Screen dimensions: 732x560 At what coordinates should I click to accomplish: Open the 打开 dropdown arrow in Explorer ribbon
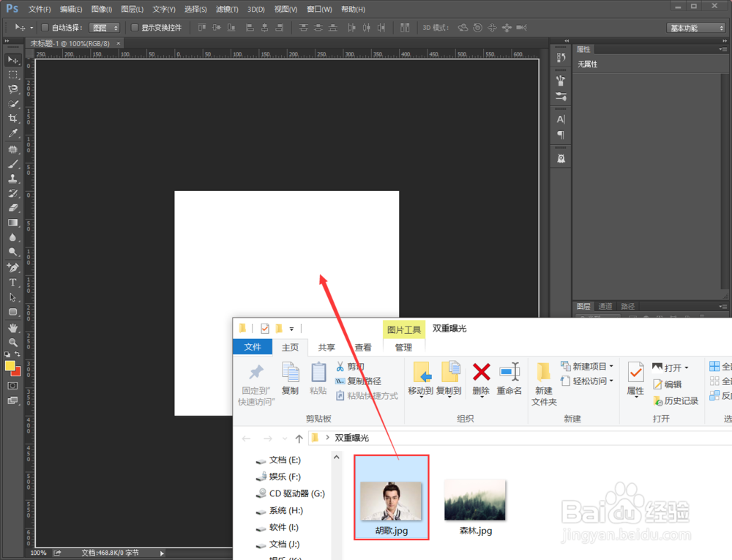[687, 368]
